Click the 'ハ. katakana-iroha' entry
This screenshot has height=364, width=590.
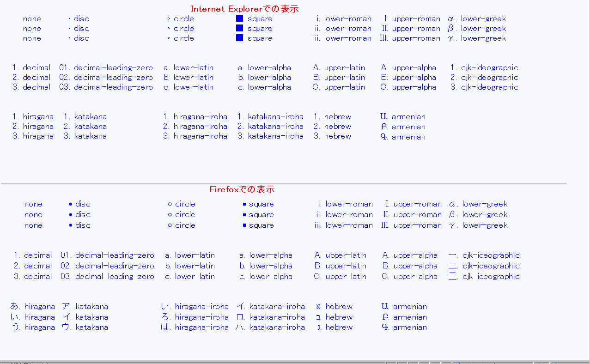[x=270, y=328]
